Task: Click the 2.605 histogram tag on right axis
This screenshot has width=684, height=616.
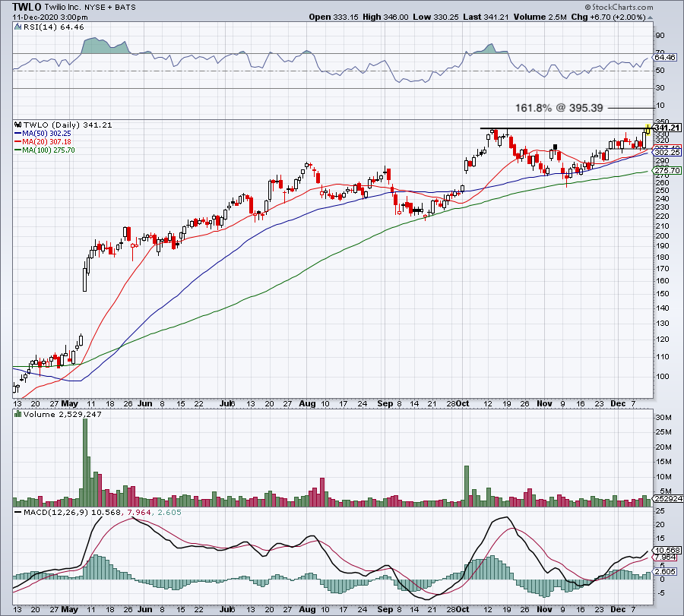Action: 666,571
